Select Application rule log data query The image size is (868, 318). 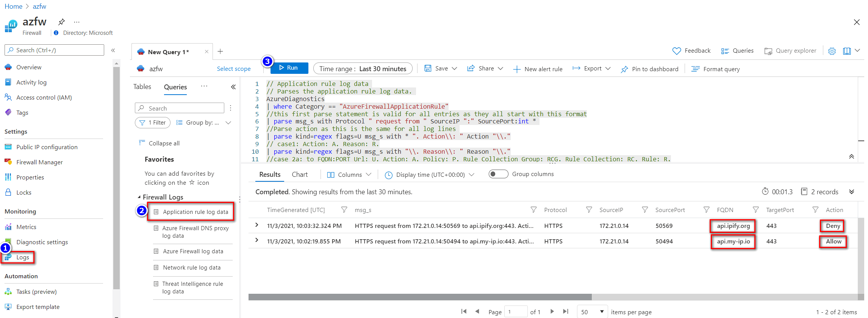(x=191, y=212)
